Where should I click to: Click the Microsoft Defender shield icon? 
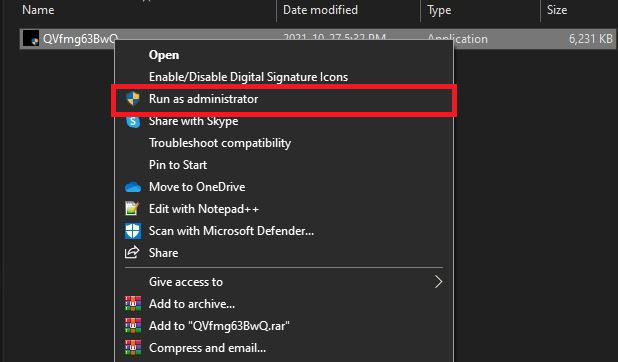pos(133,231)
